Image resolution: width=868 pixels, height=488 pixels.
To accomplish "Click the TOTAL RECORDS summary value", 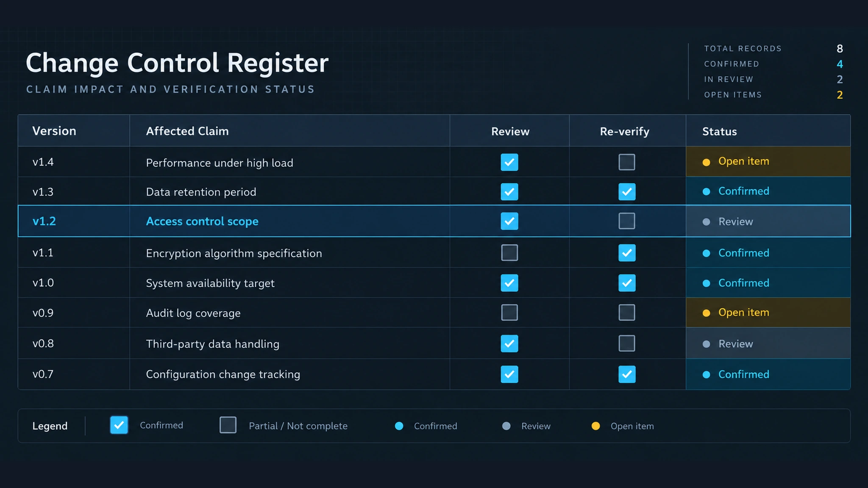I will point(840,49).
